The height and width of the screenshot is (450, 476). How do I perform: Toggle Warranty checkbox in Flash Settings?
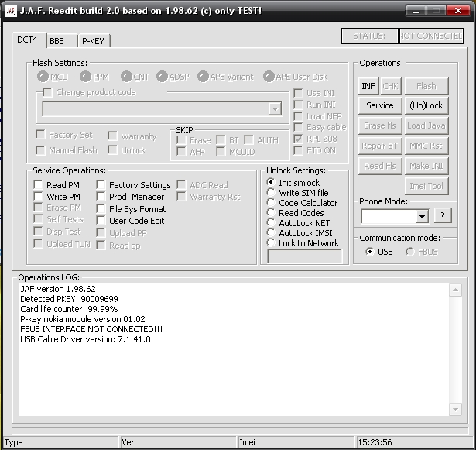[112, 136]
